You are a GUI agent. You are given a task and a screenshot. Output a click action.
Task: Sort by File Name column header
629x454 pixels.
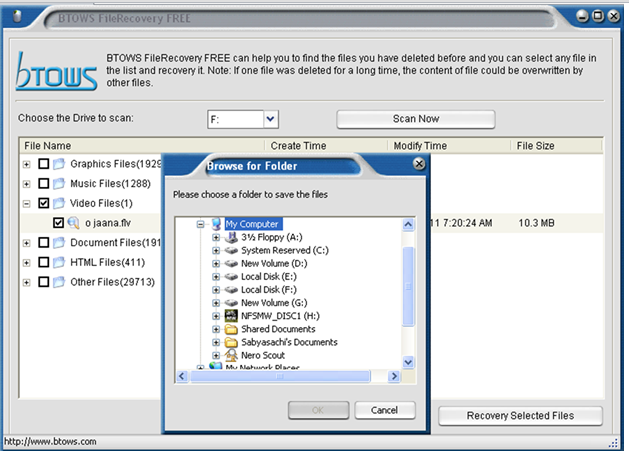click(x=142, y=146)
